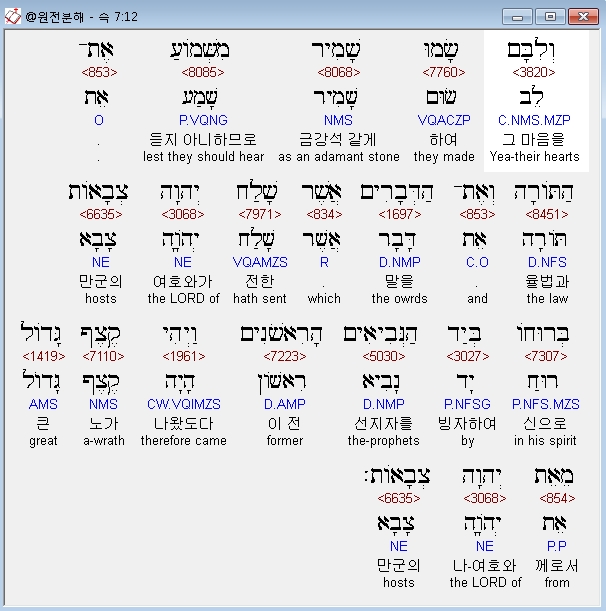Viewport: 606px width, 611px height.
Task: Click Strong's number <1419>
Action: [x=44, y=356]
